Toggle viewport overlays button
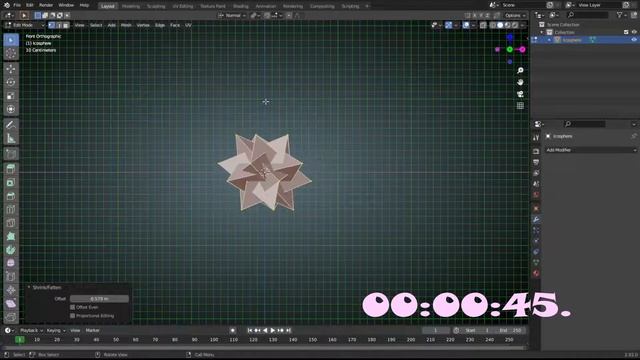 pos(466,25)
